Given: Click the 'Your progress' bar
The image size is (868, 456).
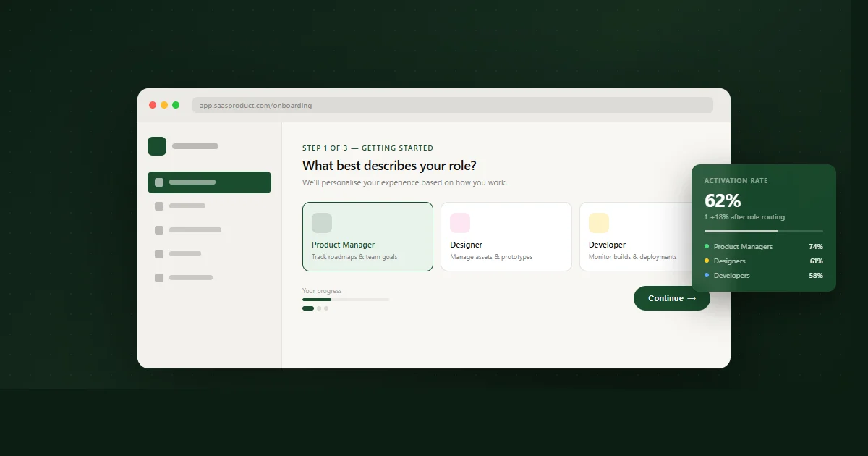Looking at the screenshot, I should point(346,300).
